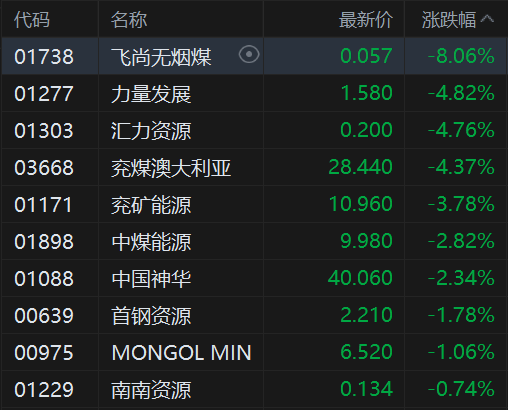Click the 涨跌幅 column header label

point(449,20)
